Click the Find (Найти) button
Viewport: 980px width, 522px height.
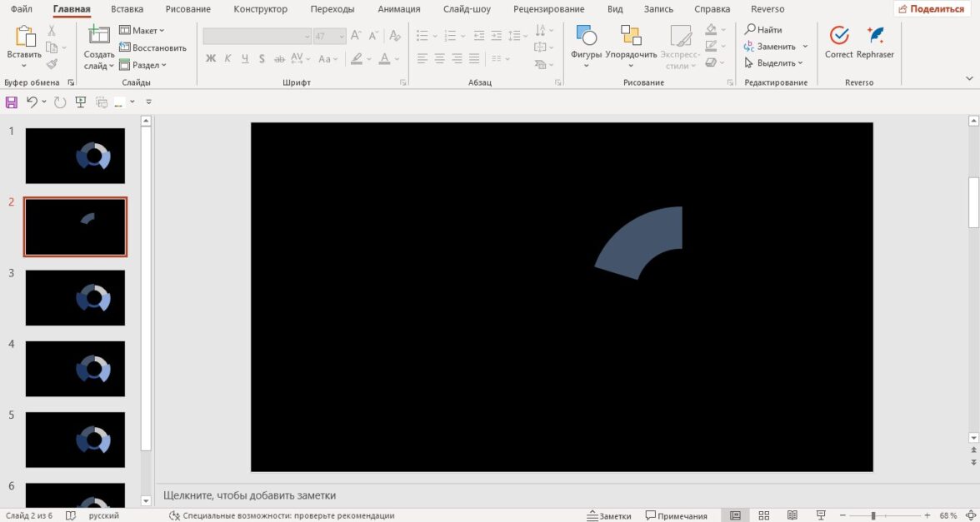point(763,30)
